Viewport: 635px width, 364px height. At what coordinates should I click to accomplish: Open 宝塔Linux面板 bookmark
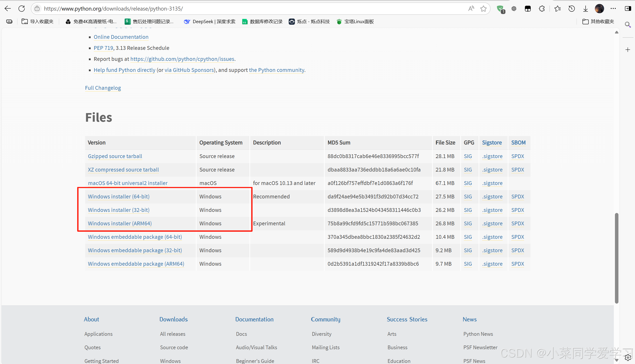point(355,22)
